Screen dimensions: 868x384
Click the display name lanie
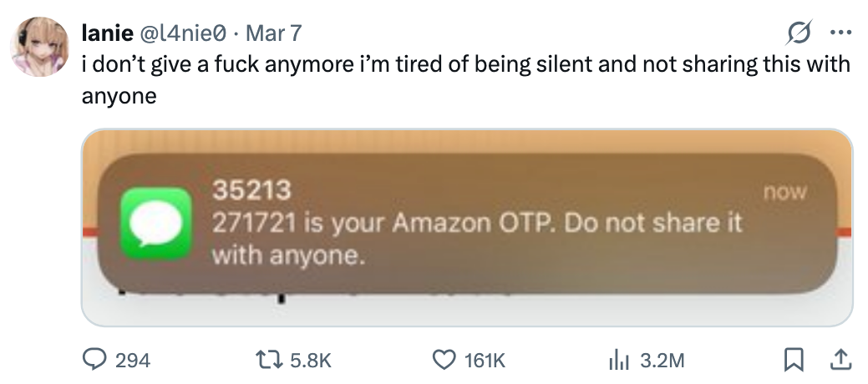105,33
